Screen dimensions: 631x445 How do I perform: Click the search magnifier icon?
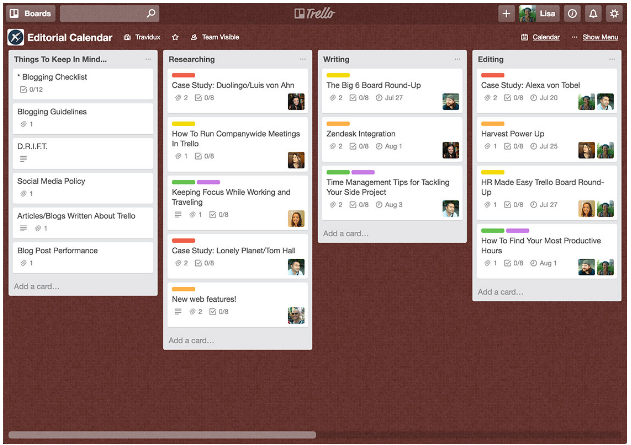click(x=151, y=13)
